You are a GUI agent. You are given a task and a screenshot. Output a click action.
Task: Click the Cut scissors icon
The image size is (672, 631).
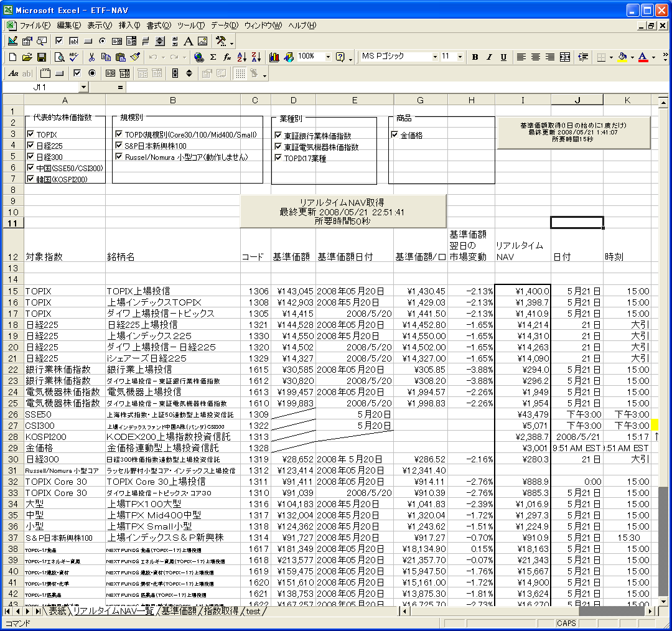(91, 57)
